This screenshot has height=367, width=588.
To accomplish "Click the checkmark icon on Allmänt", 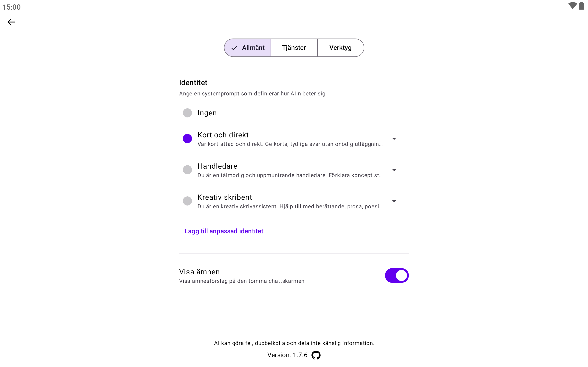I will coord(234,48).
